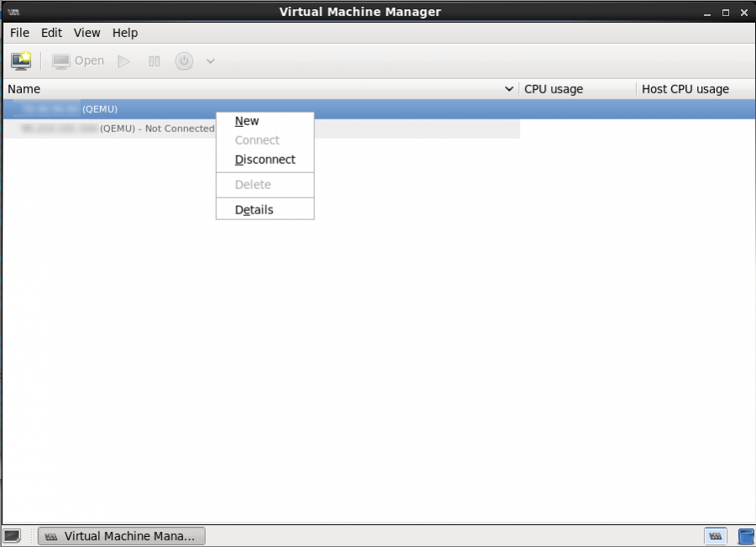Open the View menu
Image resolution: width=756 pixels, height=547 pixels.
pyautogui.click(x=87, y=33)
